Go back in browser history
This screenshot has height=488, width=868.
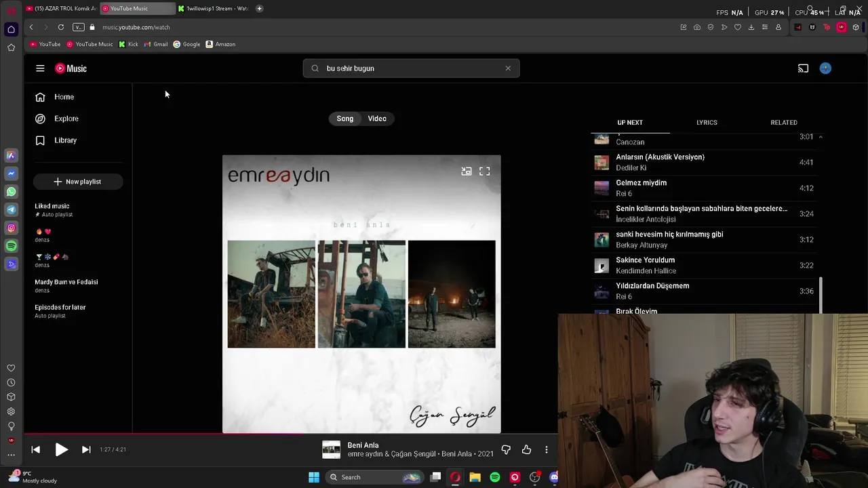click(31, 27)
